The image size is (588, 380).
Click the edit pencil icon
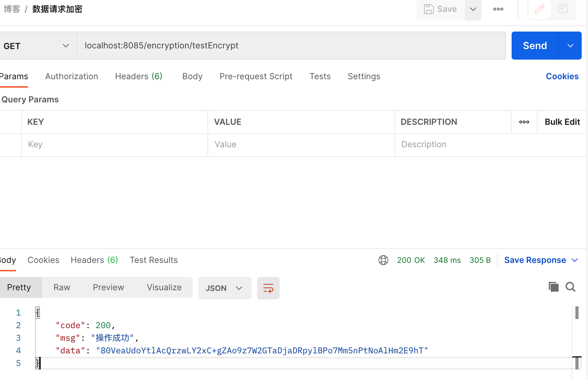[539, 9]
